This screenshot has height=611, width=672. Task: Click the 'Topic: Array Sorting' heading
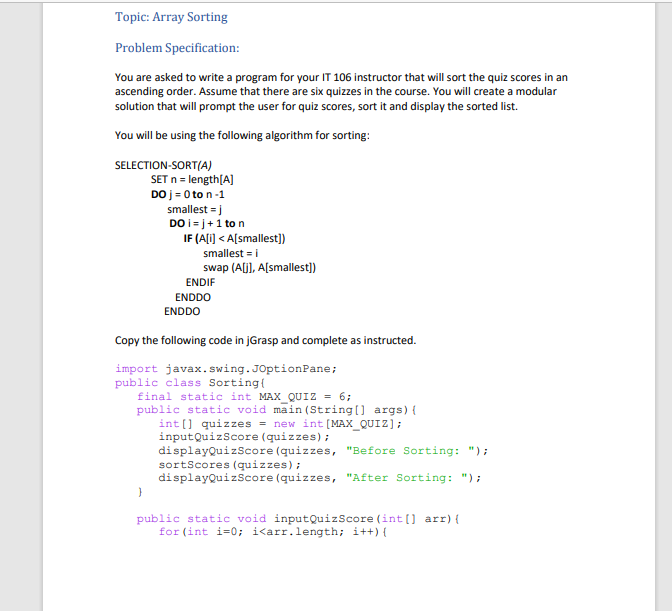point(171,17)
